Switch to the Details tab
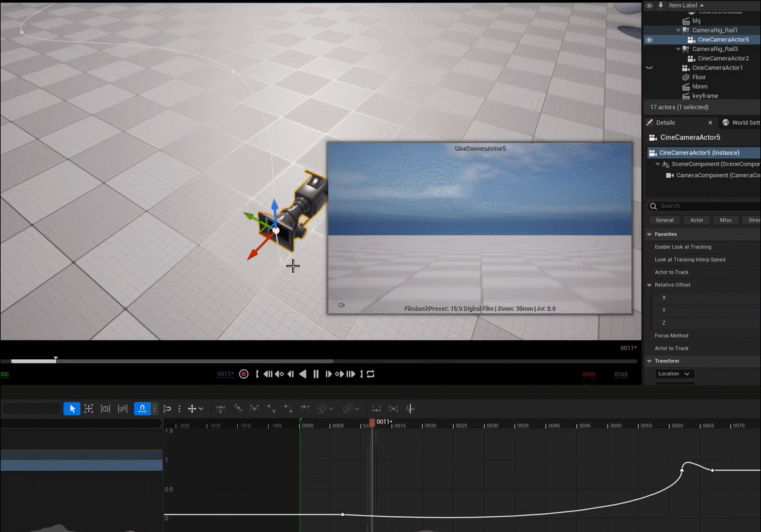The image size is (761, 532). pyautogui.click(x=665, y=123)
